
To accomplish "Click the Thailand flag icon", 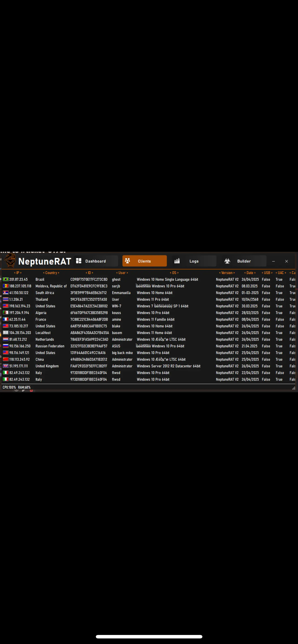I will pos(6,299).
